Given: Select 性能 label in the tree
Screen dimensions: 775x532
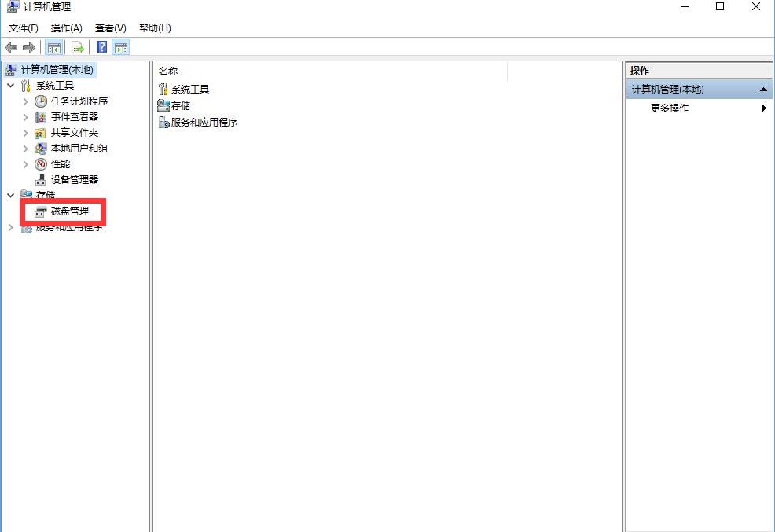Looking at the screenshot, I should 61,164.
